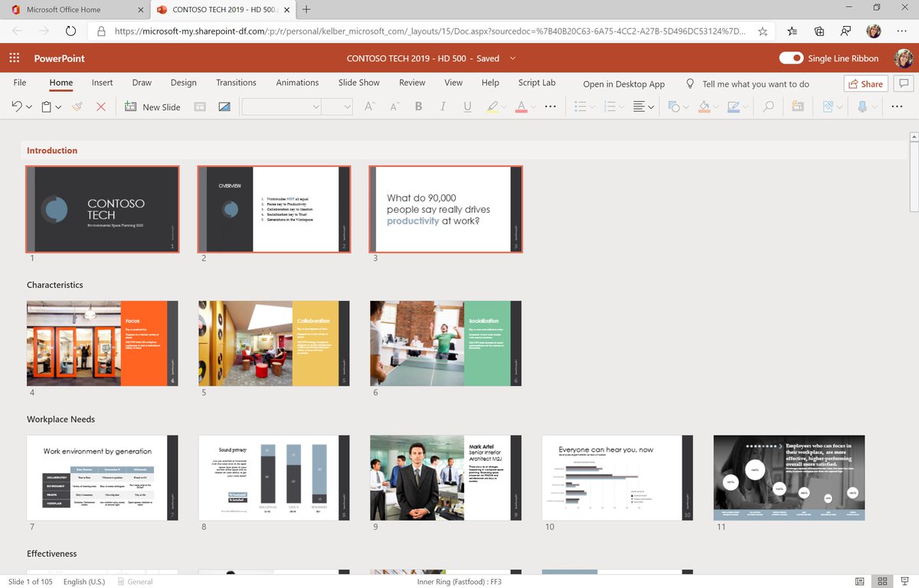
Task: Switch to the Animations ribbon tab
Action: 297,83
